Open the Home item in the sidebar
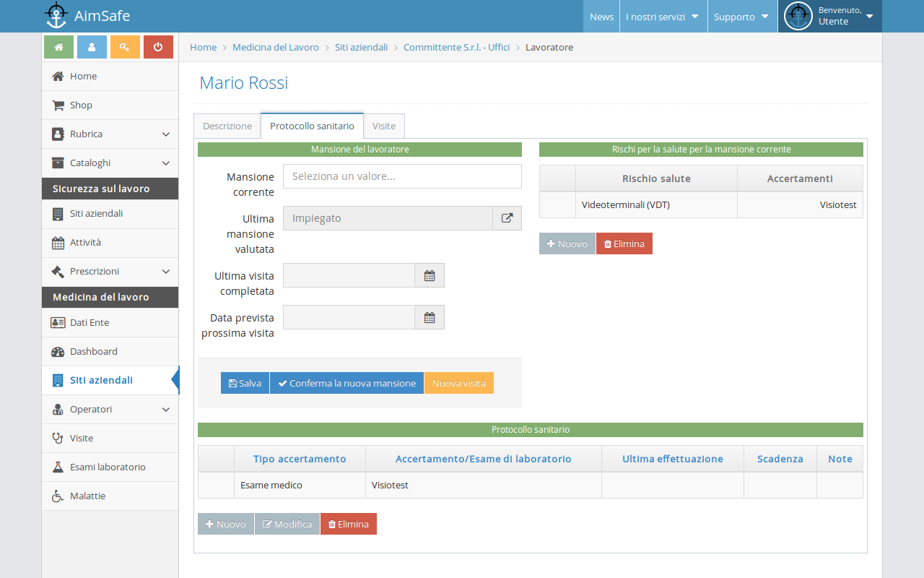The height and width of the screenshot is (578, 924). click(110, 77)
